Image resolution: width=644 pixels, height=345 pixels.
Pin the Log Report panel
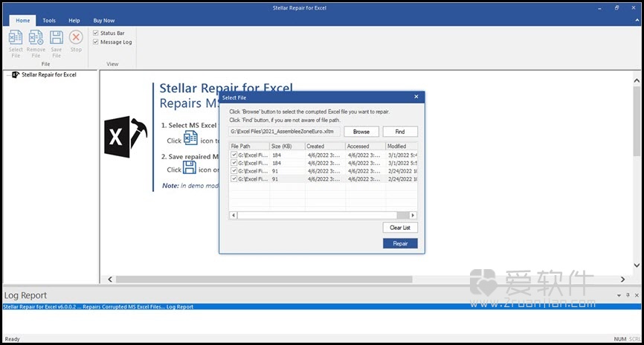coord(628,295)
